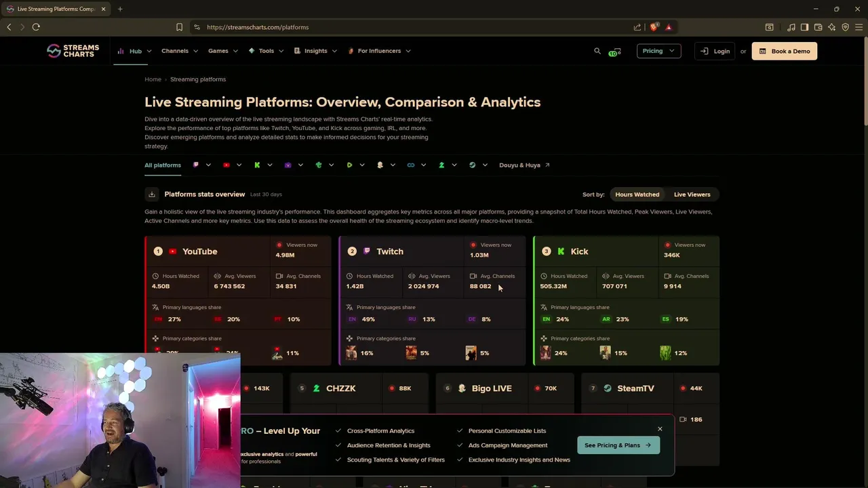Open the CHZZK platform card title

point(340,388)
